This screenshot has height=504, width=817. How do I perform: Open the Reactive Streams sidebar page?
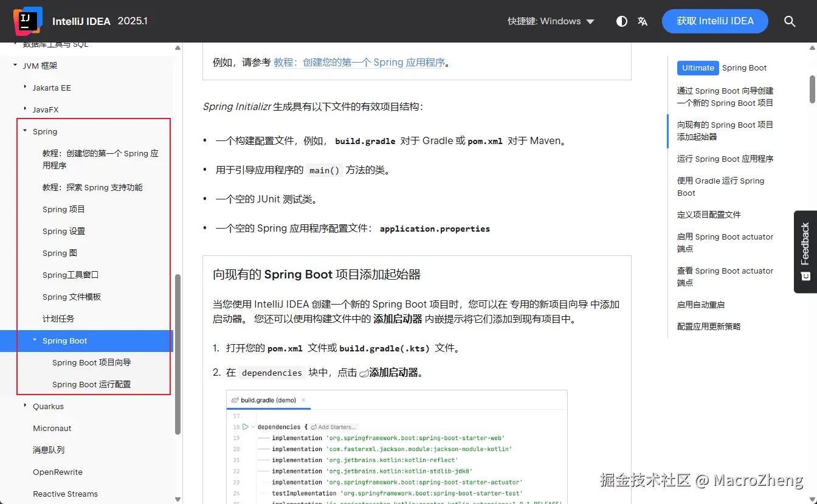[65, 494]
